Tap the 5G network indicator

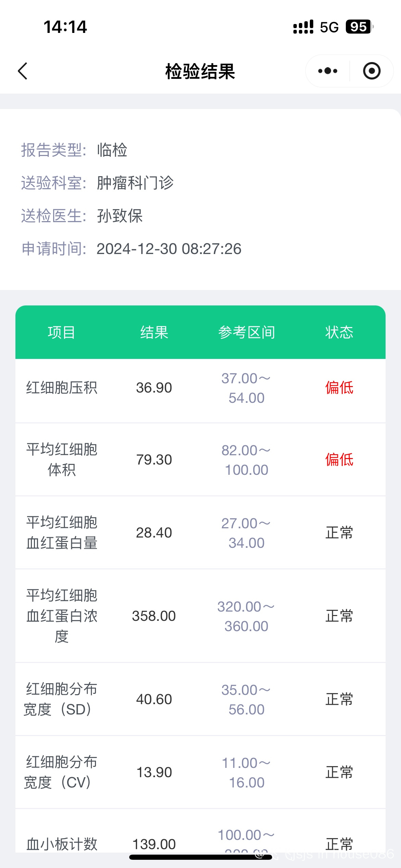[x=329, y=27]
